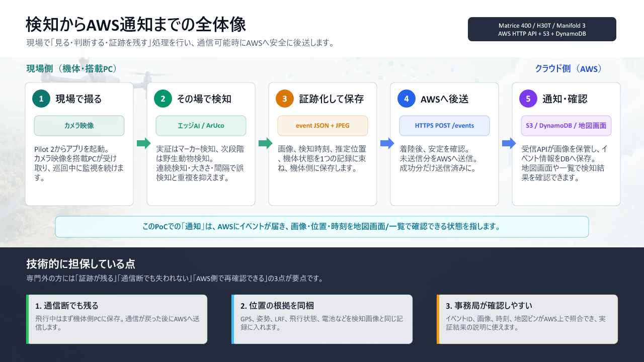Click the AWS HTTP API + S3 + DynamoDB line
This screenshot has width=644, height=362.
click(542, 34)
